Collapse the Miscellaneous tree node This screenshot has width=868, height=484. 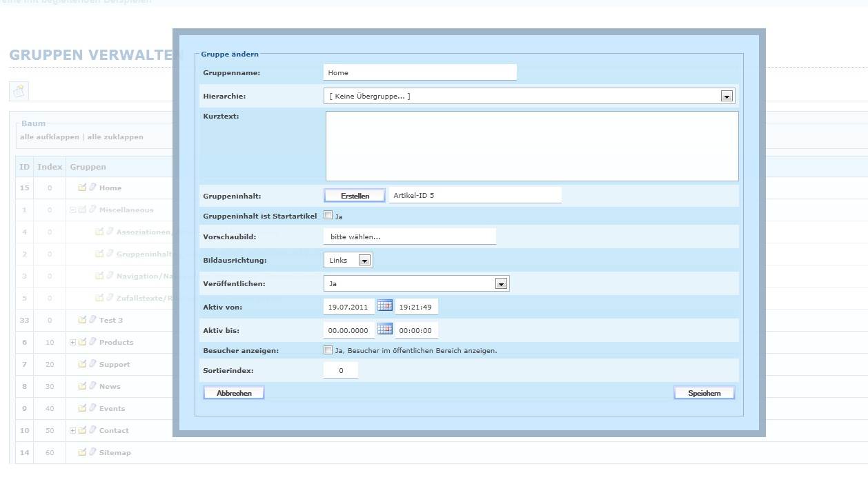pyautogui.click(x=72, y=210)
